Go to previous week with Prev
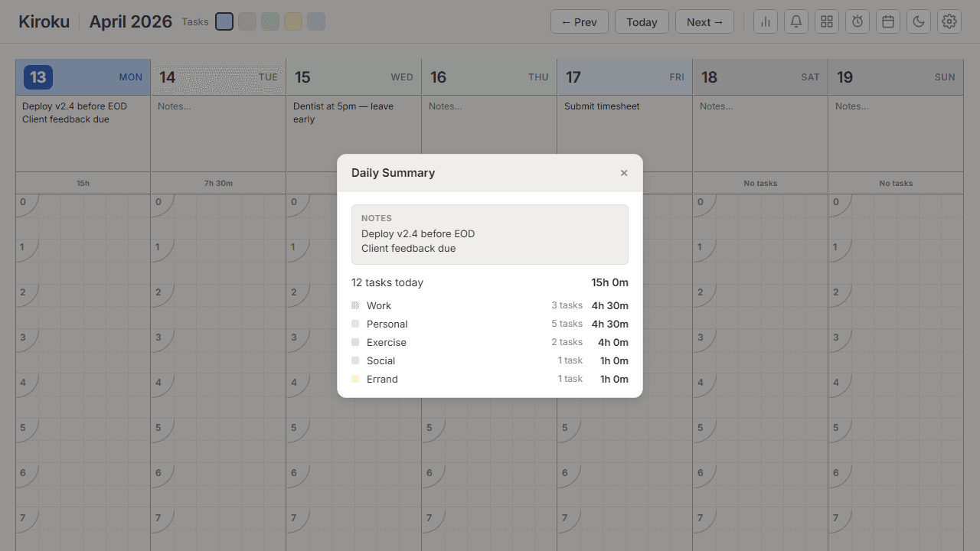This screenshot has width=980, height=551. [579, 21]
